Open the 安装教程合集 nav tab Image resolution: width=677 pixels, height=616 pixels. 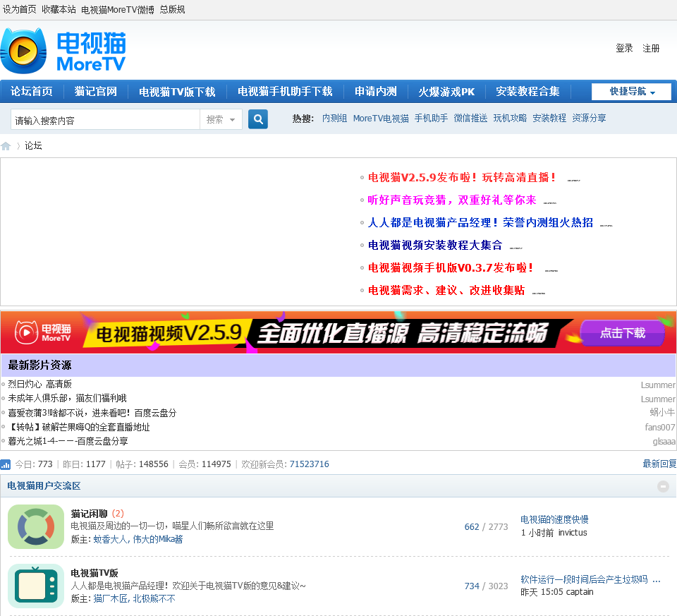527,92
